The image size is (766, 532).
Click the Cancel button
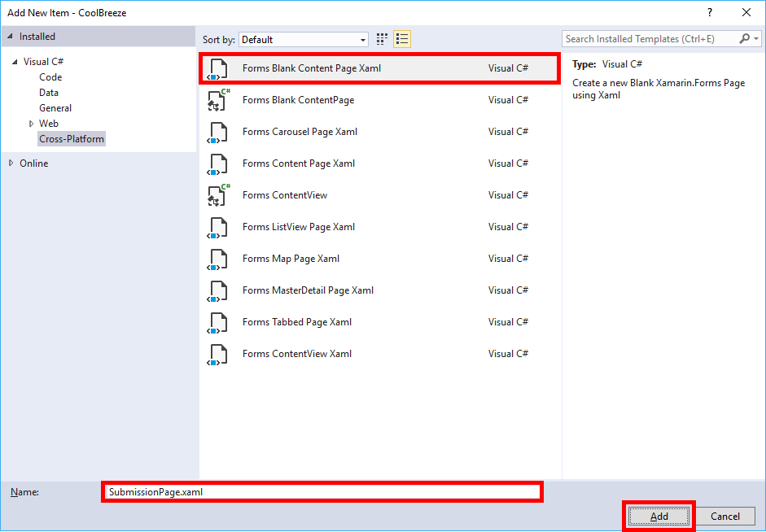click(x=724, y=517)
